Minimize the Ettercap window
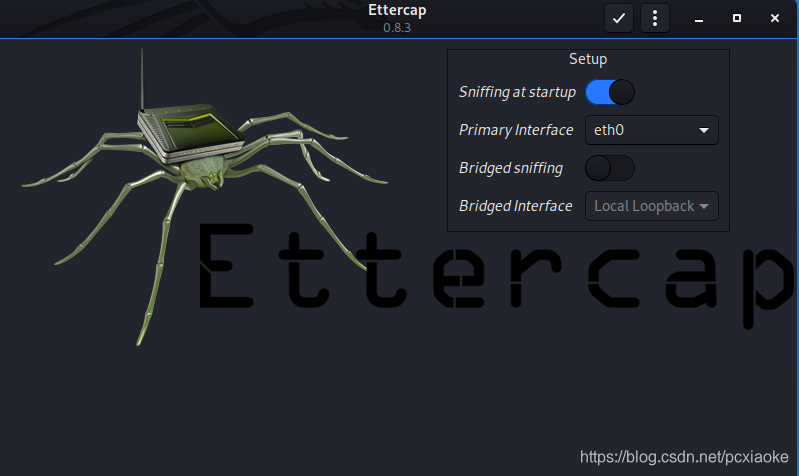 (x=699, y=19)
